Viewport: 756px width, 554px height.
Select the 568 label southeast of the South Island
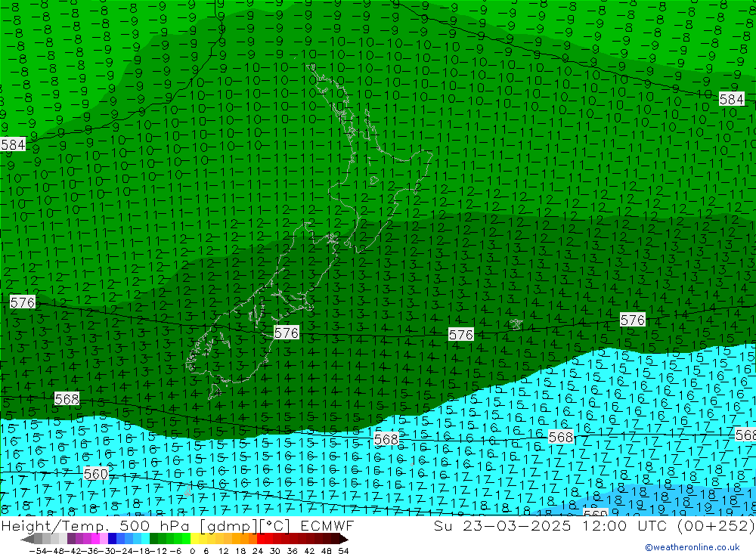tap(386, 439)
